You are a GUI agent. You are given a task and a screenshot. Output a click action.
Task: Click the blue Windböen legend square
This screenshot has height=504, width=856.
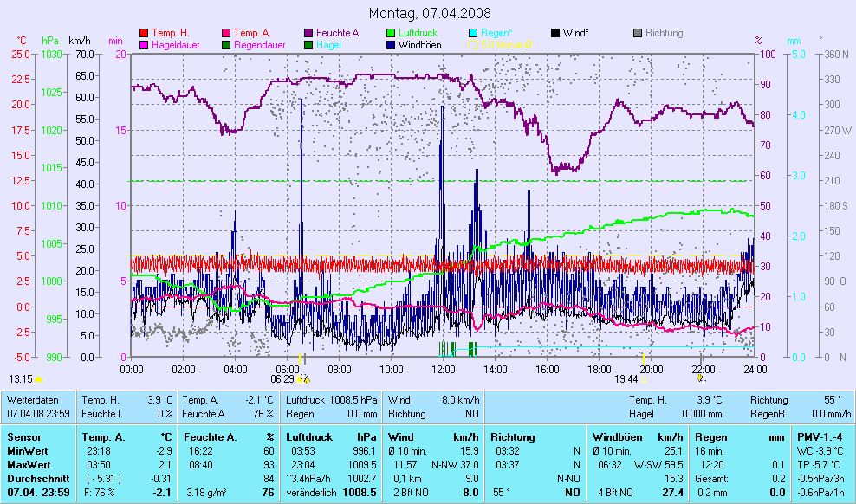[x=390, y=44]
